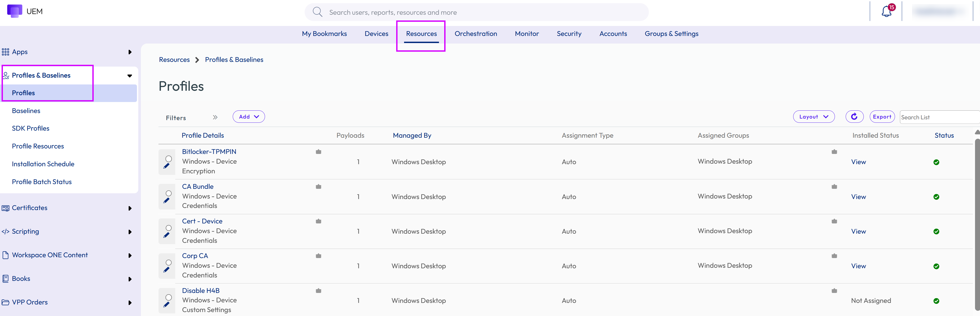
Task: Click the profiles table vertical scrollbar
Action: tap(977, 224)
